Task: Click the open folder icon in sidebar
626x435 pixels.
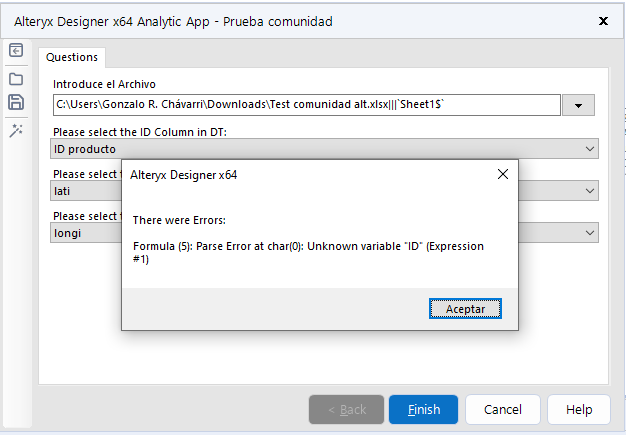Action: click(16, 78)
